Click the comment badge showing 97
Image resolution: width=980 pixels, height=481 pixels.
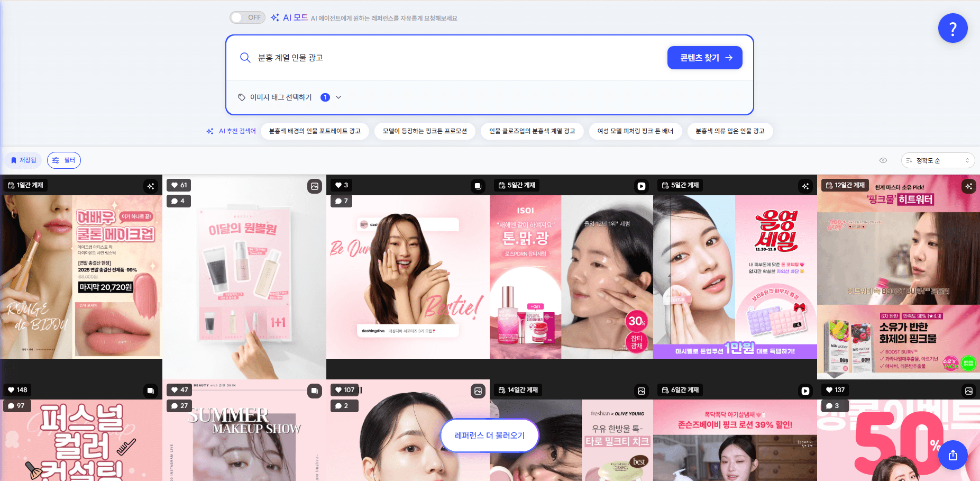(x=16, y=406)
